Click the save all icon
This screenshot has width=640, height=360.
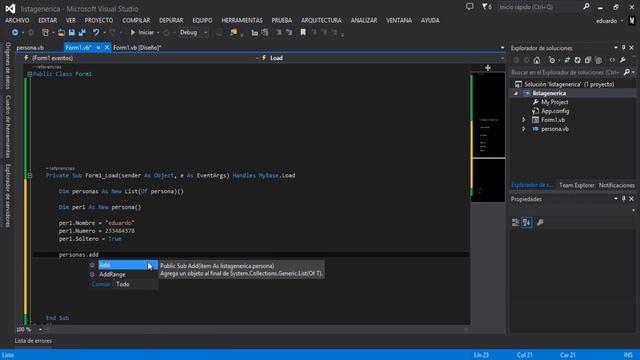[x=82, y=32]
